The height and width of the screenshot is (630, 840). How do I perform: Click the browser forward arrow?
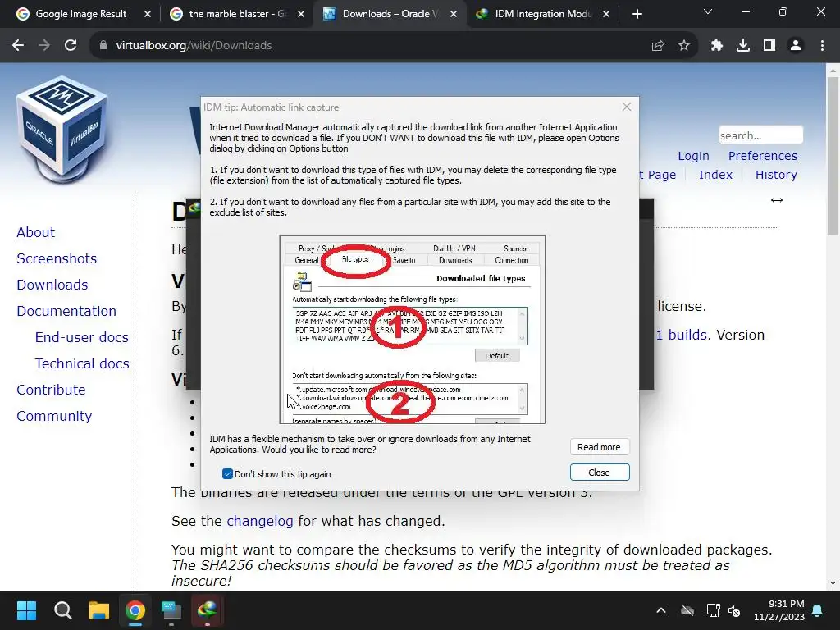[x=44, y=46]
